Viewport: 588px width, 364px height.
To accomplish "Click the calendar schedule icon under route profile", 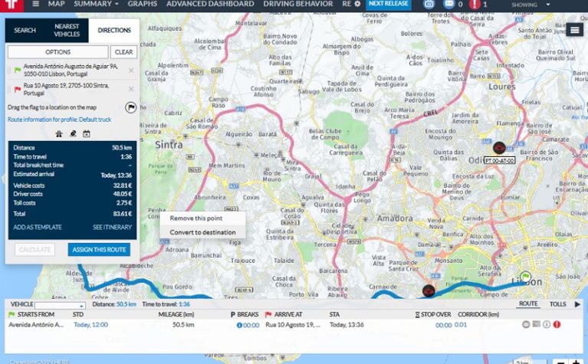I will pyautogui.click(x=87, y=134).
